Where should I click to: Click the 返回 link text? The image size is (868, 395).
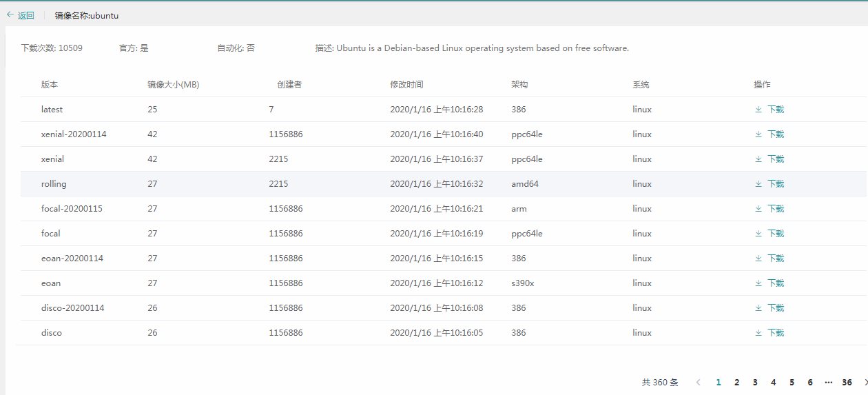tap(26, 15)
